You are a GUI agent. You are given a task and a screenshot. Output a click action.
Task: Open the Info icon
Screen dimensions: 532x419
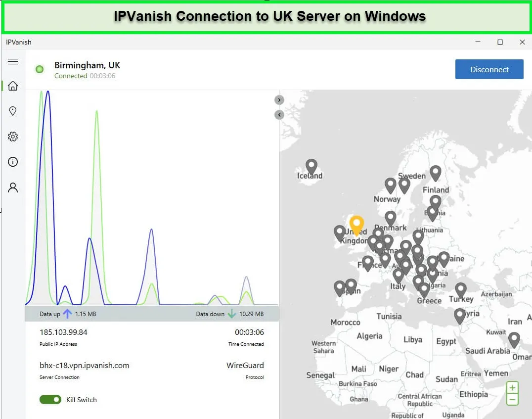click(13, 162)
